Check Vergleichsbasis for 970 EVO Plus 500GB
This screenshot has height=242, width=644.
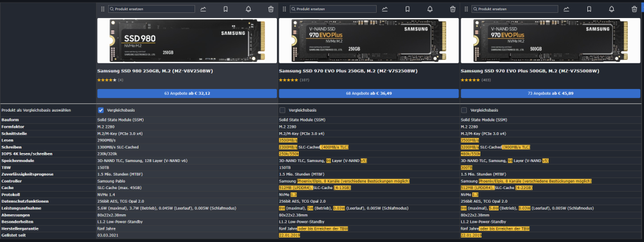pos(464,110)
